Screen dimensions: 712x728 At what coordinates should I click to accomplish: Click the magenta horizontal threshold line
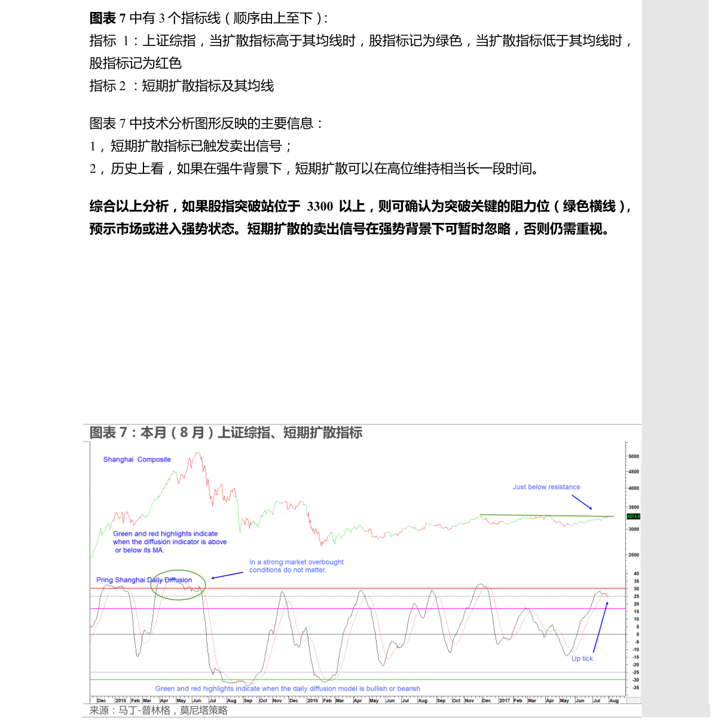pyautogui.click(x=359, y=608)
